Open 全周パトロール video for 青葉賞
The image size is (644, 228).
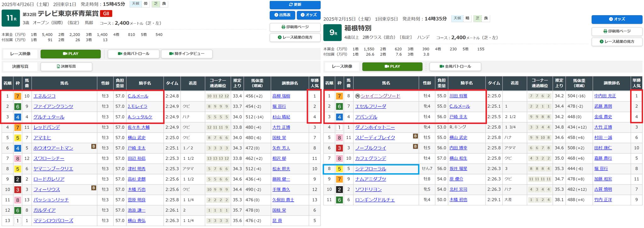pos(133,54)
